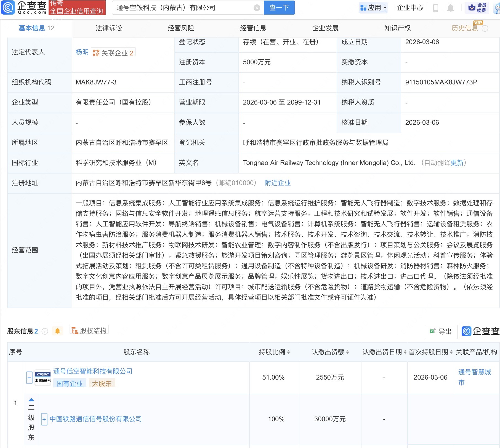The height and width of the screenshot is (448, 500).
Task: Open the 附近企业 link
Action: tap(277, 183)
